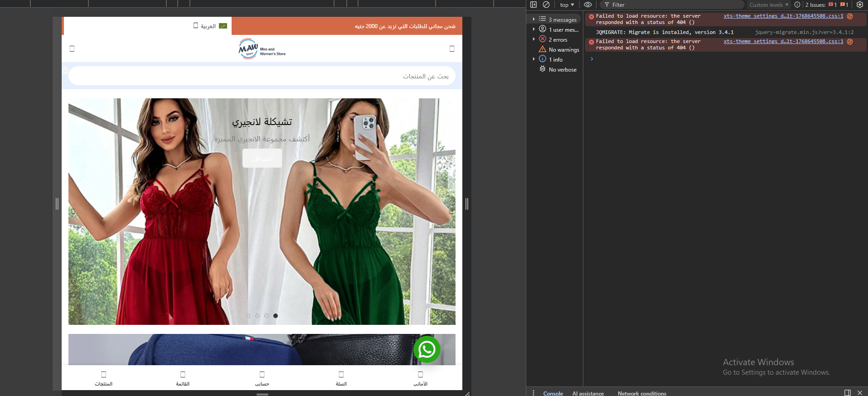Select No warnings in console sidebar
Screen dimensions: 868x396
pyautogui.click(x=559, y=49)
